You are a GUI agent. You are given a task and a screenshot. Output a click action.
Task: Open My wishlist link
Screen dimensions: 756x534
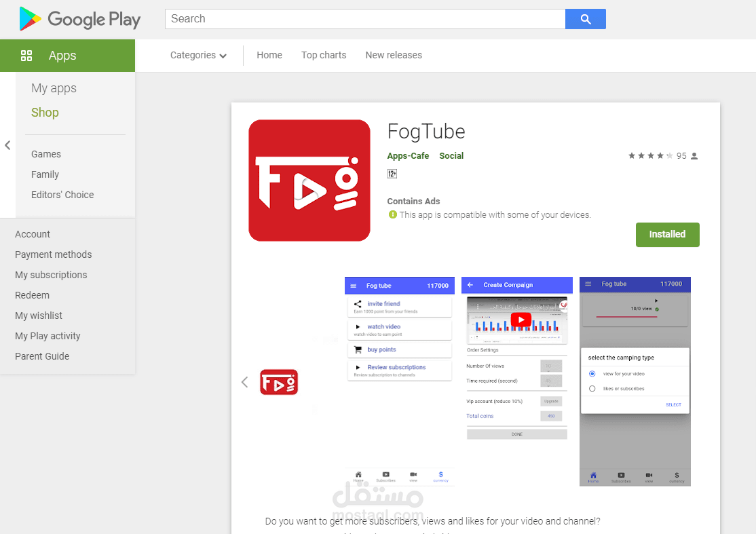pos(39,316)
